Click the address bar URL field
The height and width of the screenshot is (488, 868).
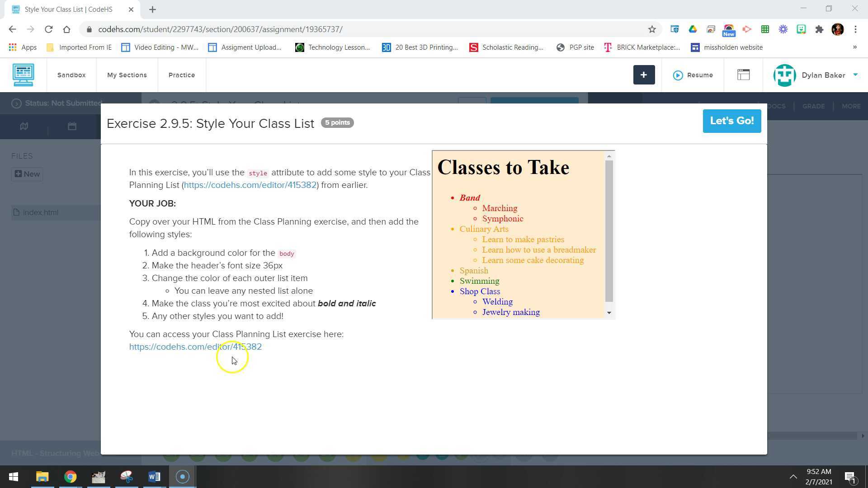362,29
